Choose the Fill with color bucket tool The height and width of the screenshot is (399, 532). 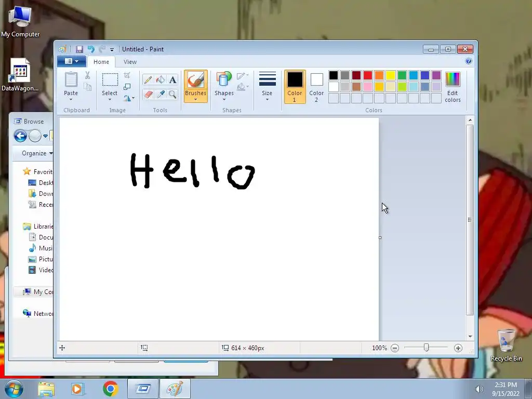coord(160,79)
